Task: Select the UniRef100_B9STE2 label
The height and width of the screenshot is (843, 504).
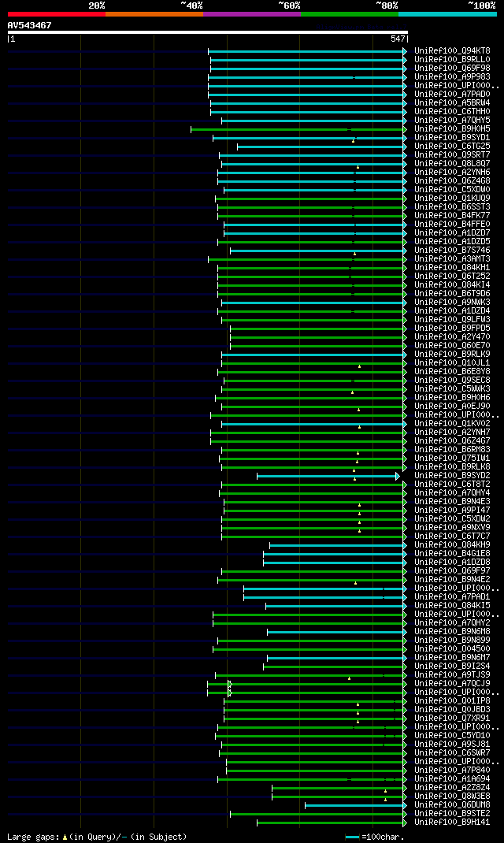Action: point(452,814)
